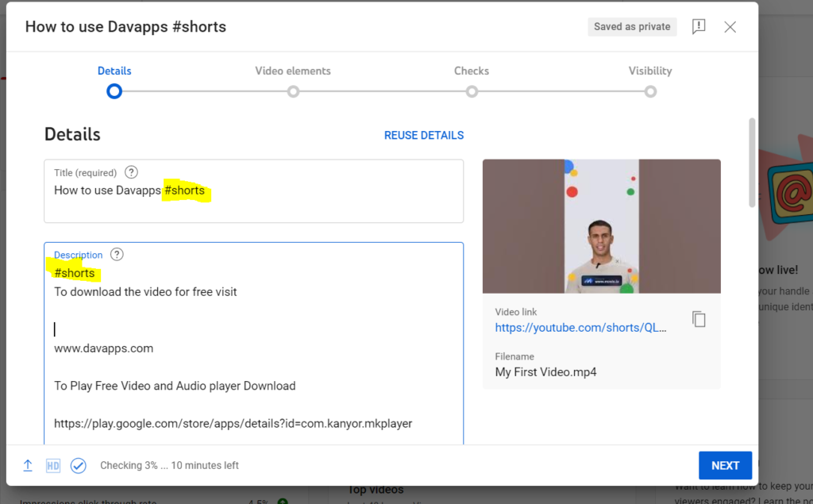Close the upload dialog with X
Viewport: 813px width, 504px height.
coord(730,27)
